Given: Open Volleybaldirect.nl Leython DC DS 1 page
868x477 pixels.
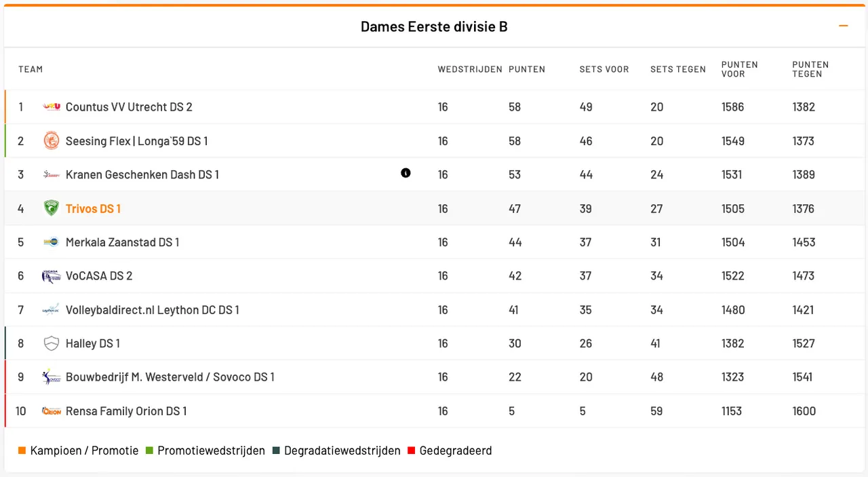Looking at the screenshot, I should pos(152,310).
